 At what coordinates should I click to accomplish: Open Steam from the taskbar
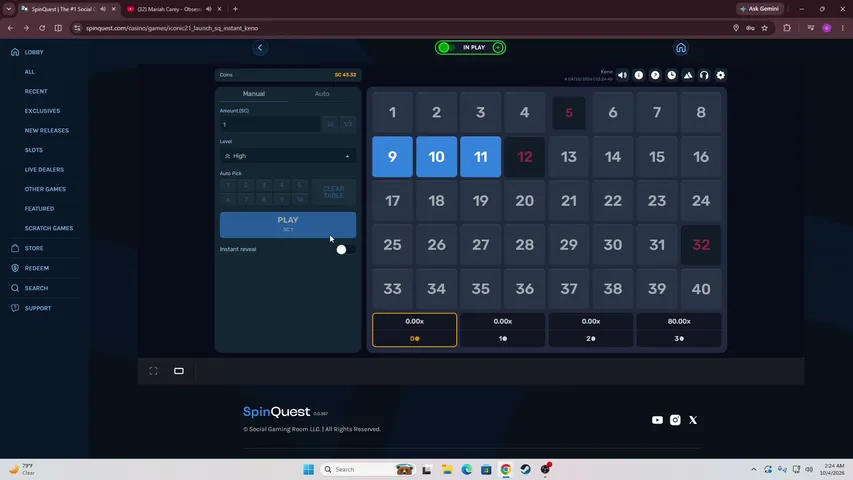(x=526, y=469)
